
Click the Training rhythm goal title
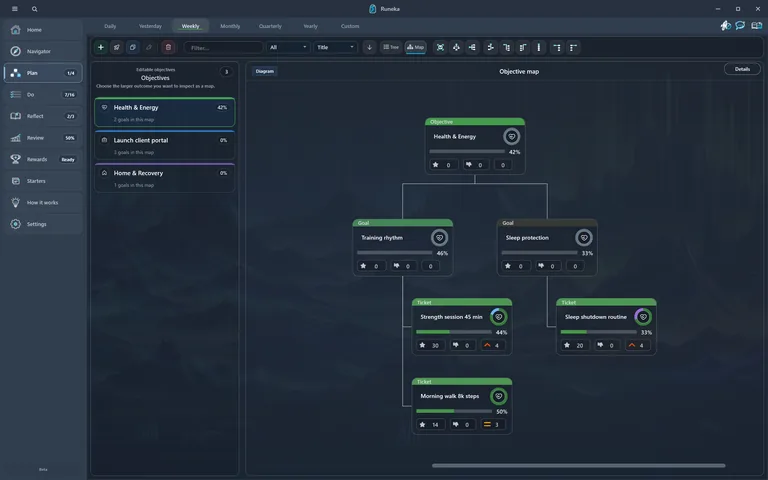tap(382, 238)
